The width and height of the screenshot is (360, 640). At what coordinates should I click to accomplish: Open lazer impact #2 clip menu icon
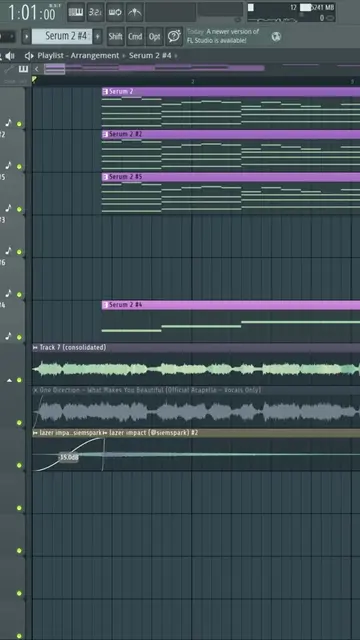tap(105, 433)
